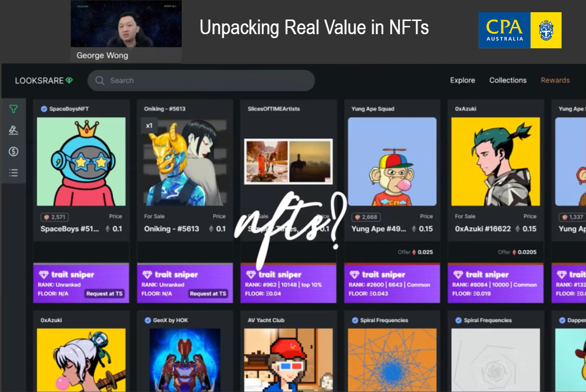Click the Yung Ape #49 title
The image size is (586, 392).
[378, 228]
